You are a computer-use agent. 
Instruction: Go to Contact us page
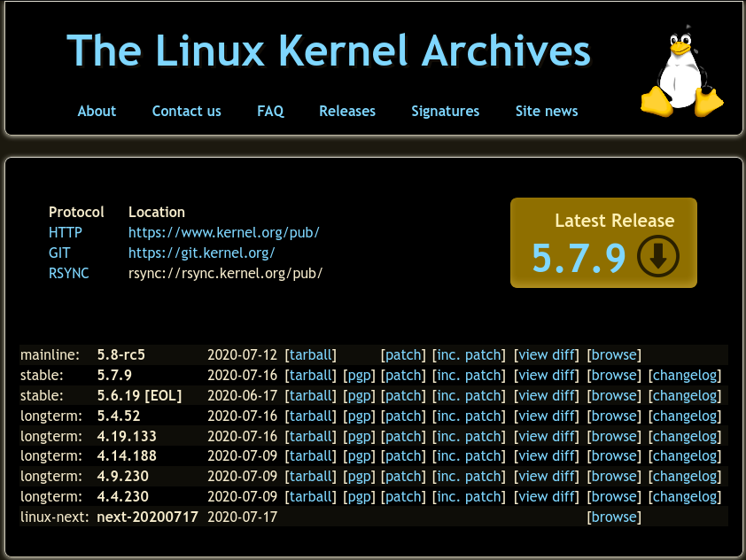point(186,111)
